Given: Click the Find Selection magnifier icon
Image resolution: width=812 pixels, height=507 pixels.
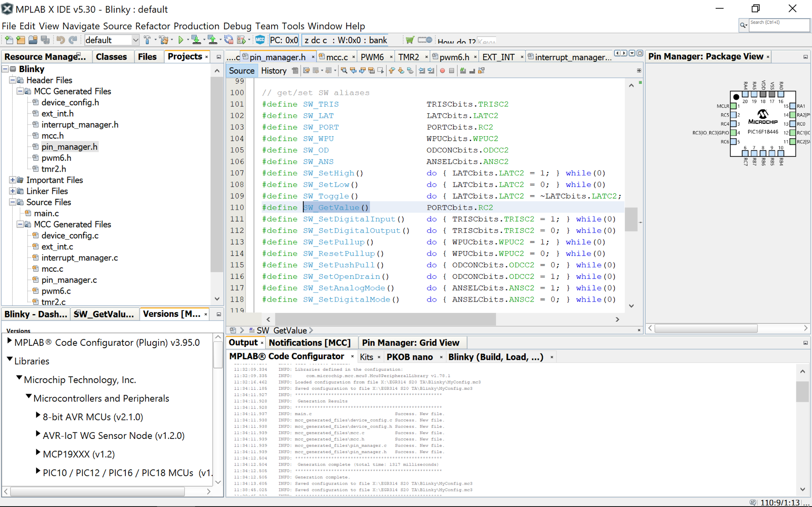Looking at the screenshot, I should [344, 71].
